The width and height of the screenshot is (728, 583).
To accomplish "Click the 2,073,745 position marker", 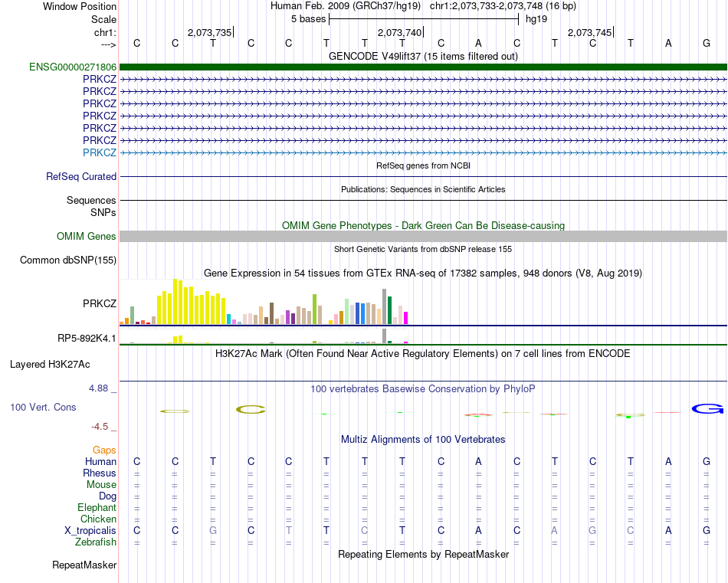I will 589,32.
